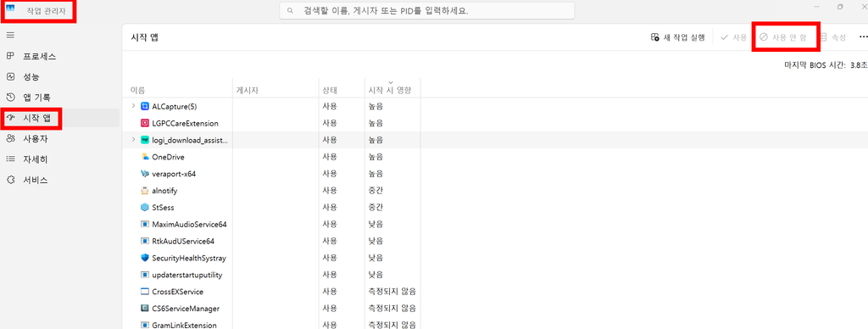Click the CrossEXService icon
This screenshot has width=868, height=329.
coord(145,292)
